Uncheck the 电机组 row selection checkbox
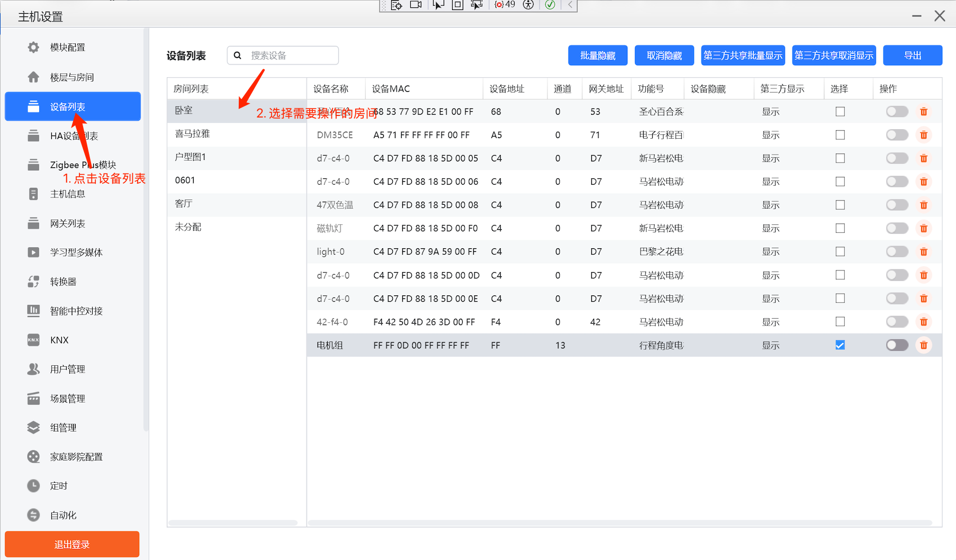 pos(840,345)
